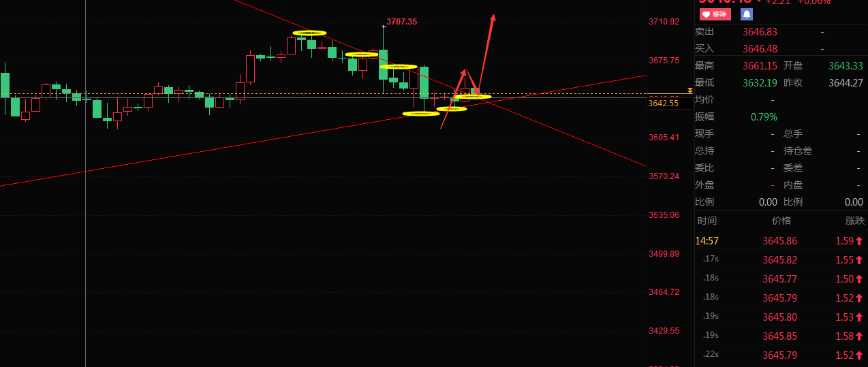
Task: Select the 时间 column header
Action: click(707, 221)
